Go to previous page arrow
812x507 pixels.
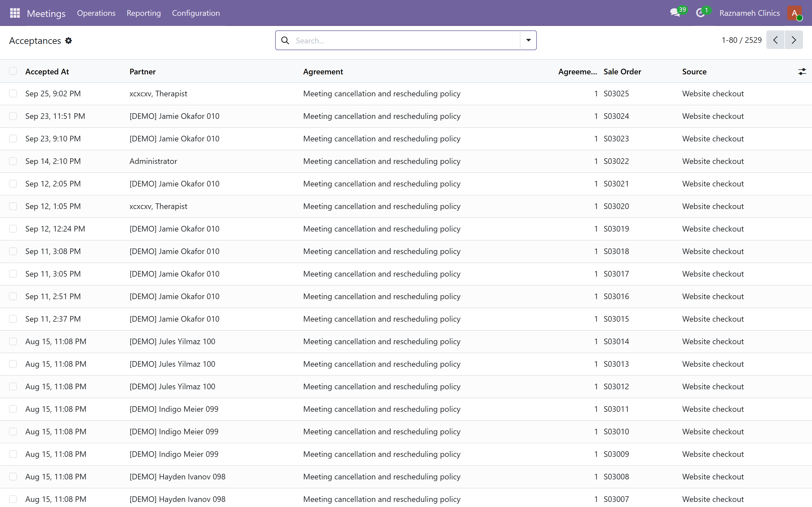pos(775,40)
